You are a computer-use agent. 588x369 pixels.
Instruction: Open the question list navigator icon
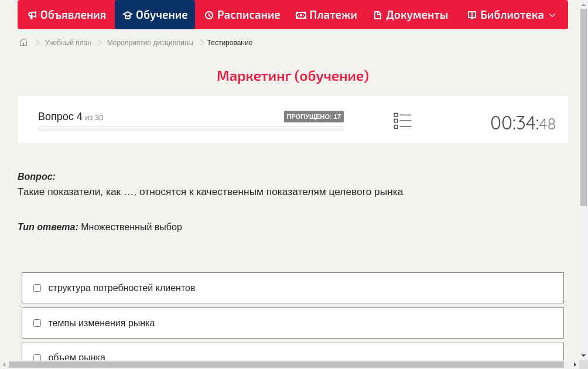point(402,120)
